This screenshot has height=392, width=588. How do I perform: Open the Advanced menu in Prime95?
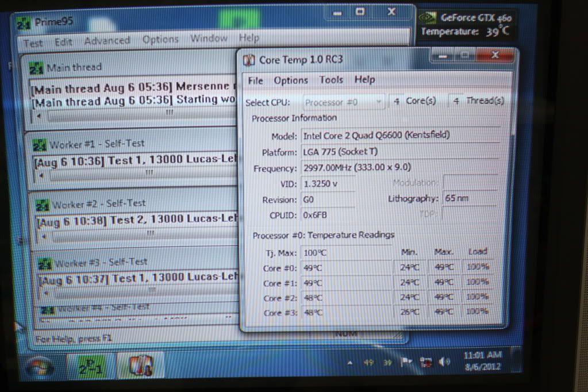point(107,40)
